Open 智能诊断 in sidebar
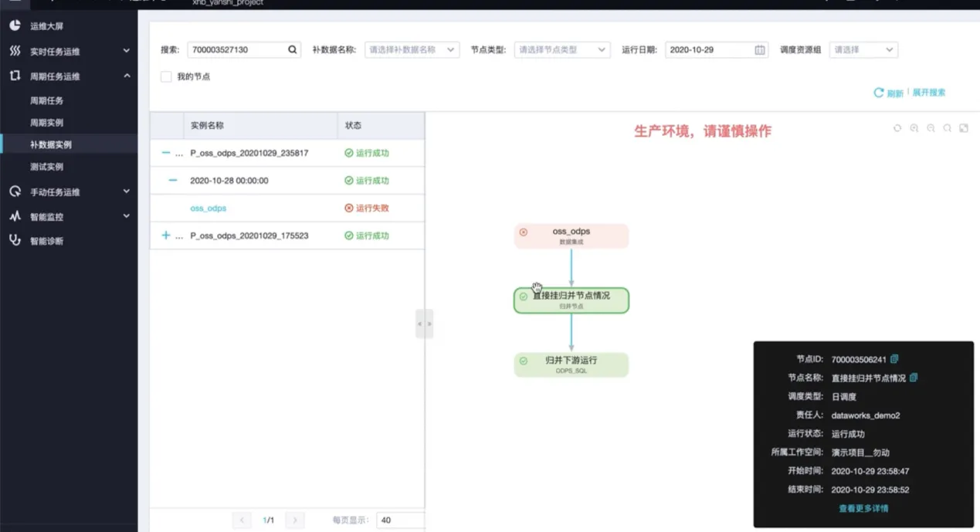 46,241
